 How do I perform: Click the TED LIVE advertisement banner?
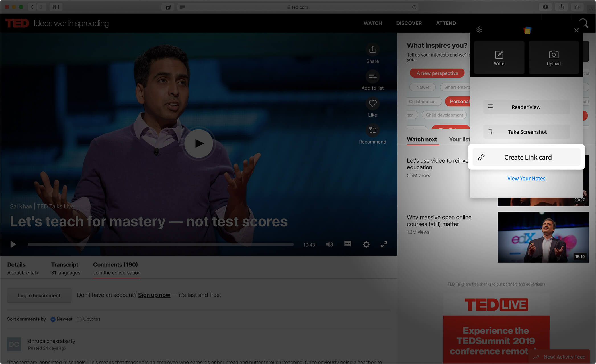[496, 328]
